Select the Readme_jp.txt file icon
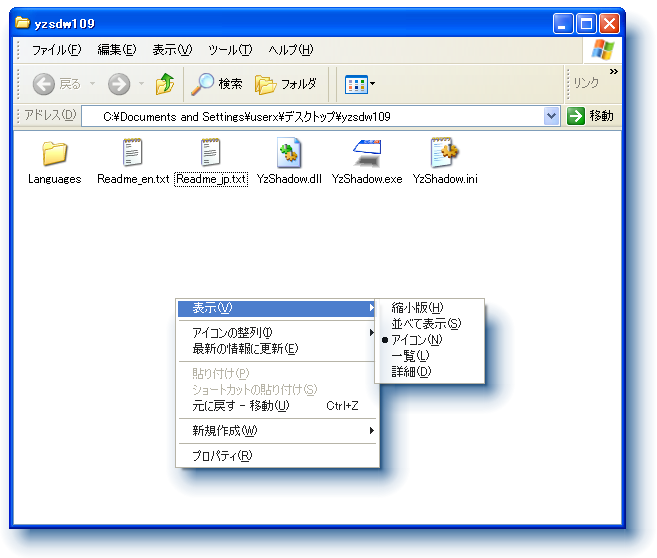657x558 pixels. [x=210, y=152]
